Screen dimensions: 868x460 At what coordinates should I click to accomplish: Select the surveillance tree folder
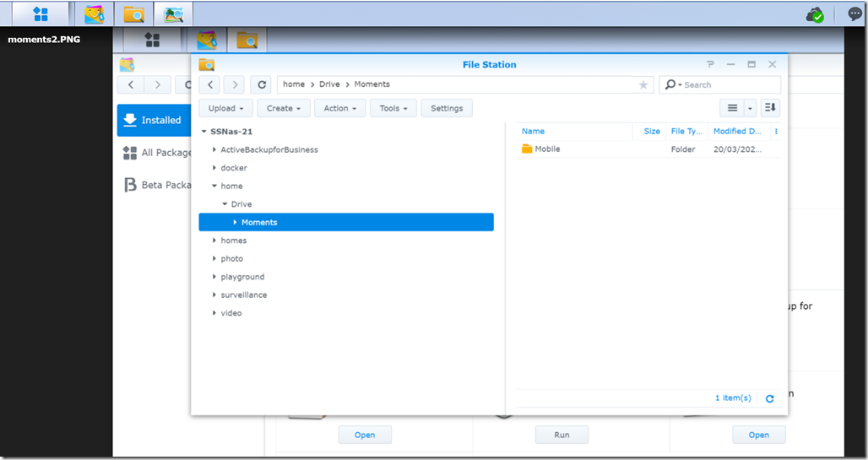point(243,295)
